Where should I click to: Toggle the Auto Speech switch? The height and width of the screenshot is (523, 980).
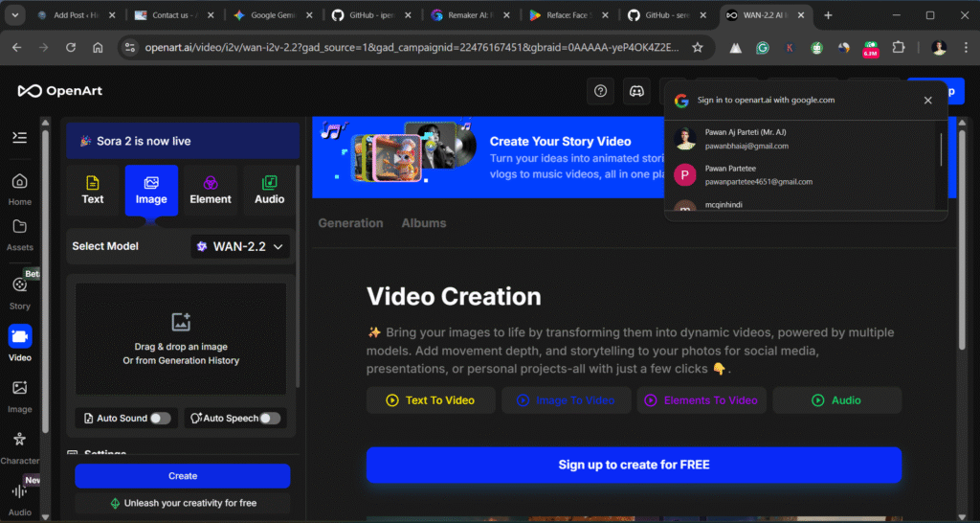270,418
